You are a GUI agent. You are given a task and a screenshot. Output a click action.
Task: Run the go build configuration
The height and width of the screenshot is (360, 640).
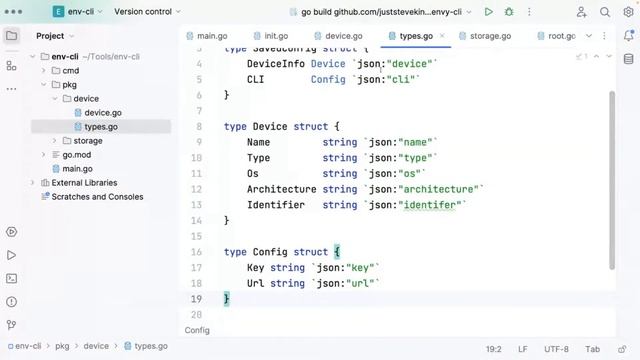488,12
